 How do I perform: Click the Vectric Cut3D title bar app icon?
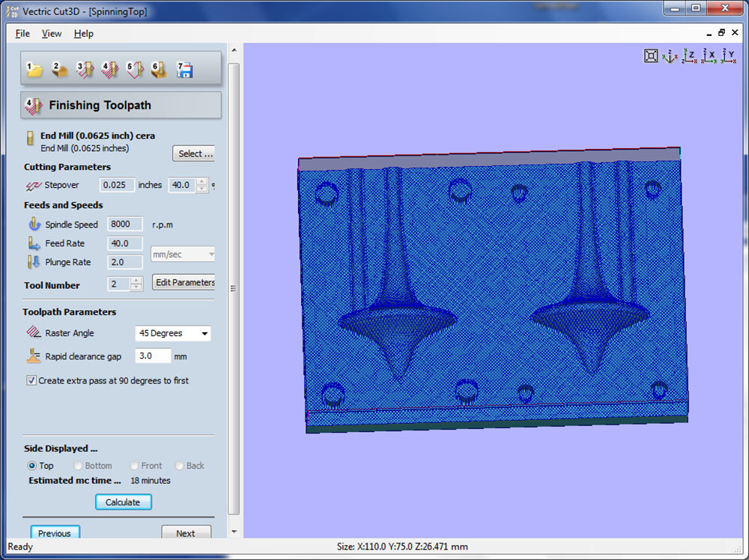(12, 11)
